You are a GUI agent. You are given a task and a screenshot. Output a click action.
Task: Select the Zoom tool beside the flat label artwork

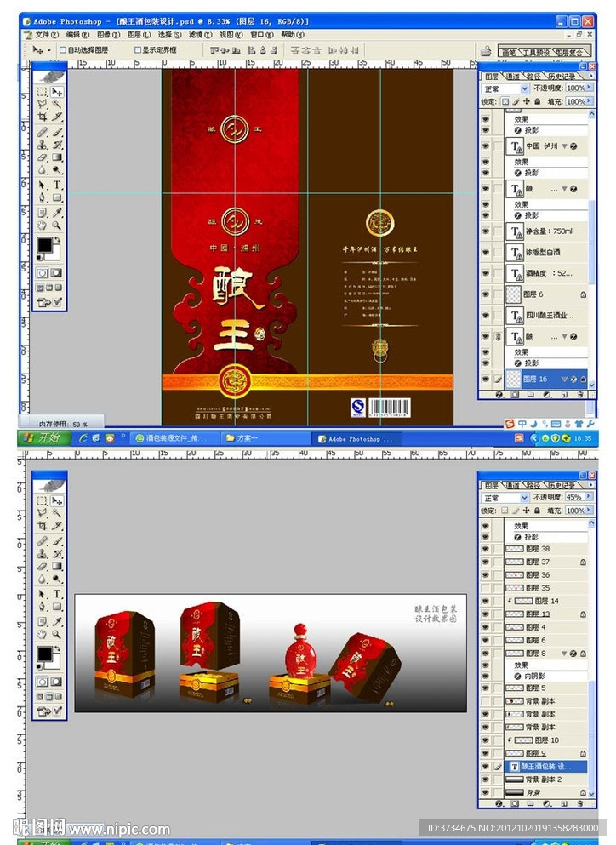click(x=57, y=226)
